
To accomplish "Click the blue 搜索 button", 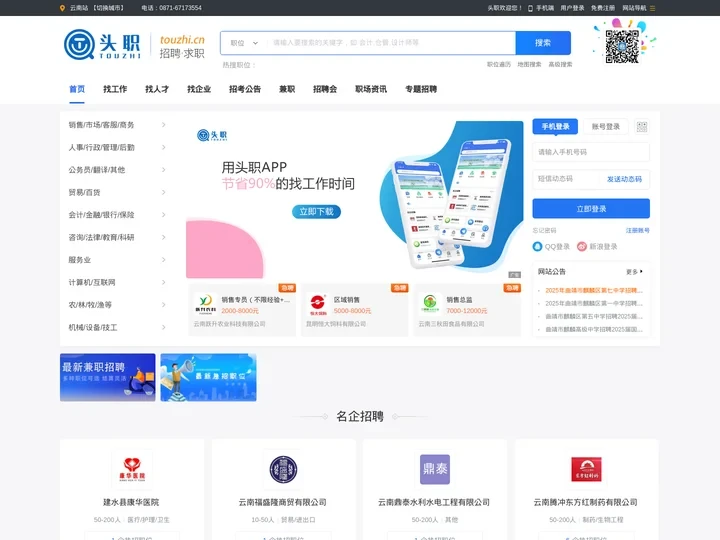I will [x=543, y=43].
